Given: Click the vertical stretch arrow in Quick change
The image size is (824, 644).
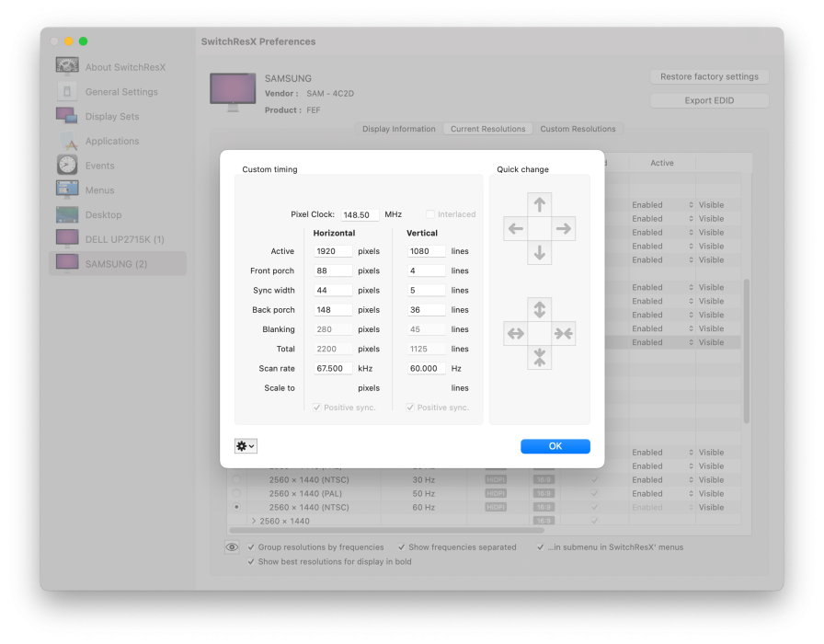Looking at the screenshot, I should [539, 309].
